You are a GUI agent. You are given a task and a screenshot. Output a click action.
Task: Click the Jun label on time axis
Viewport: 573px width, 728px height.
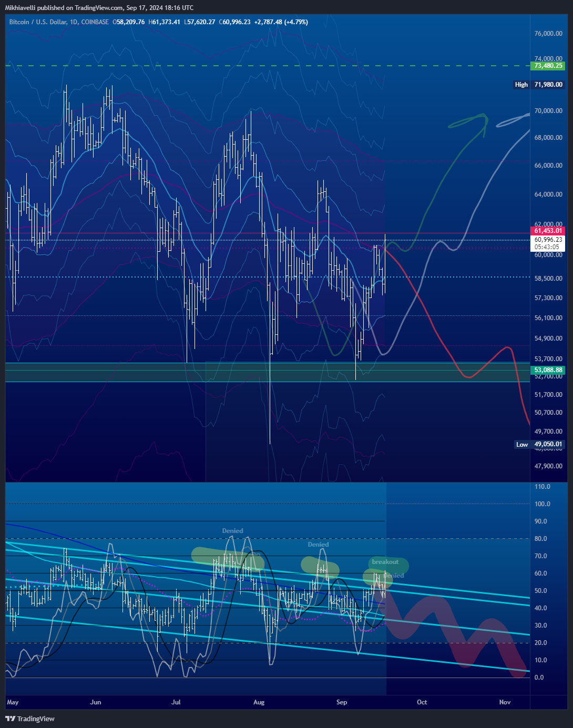point(96,702)
